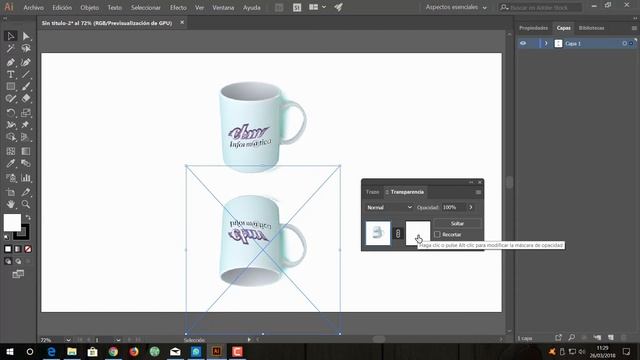Select the Blend tool
640x360 pixels.
click(26, 164)
